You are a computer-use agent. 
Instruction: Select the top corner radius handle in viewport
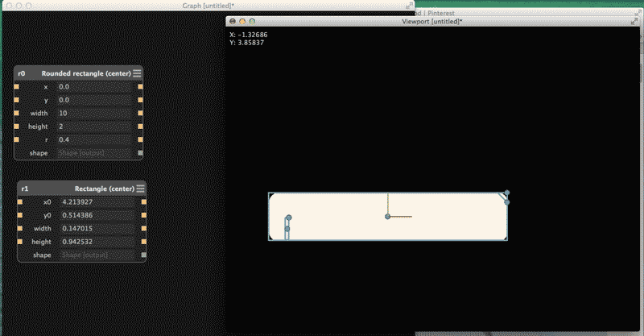tap(507, 193)
